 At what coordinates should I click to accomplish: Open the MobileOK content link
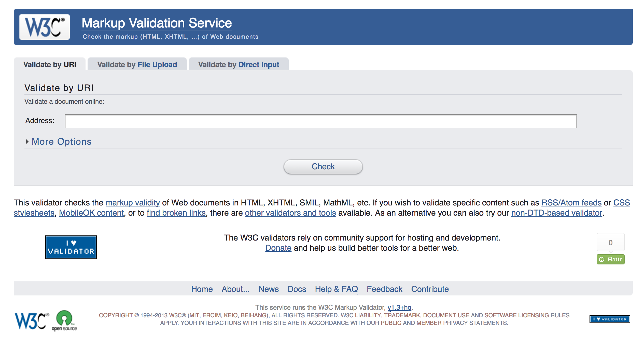point(91,213)
